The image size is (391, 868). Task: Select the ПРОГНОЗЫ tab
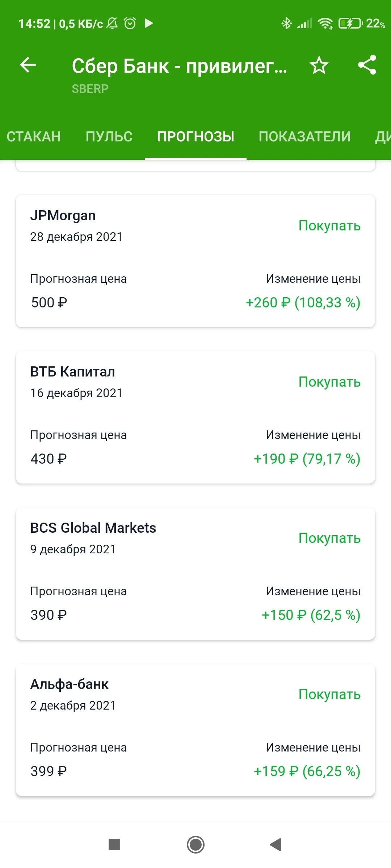click(x=195, y=137)
